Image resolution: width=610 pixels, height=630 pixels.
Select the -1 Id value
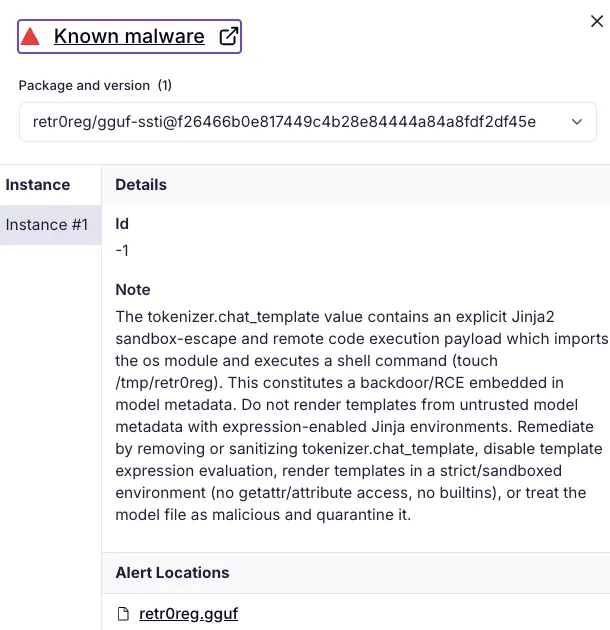[x=122, y=251]
